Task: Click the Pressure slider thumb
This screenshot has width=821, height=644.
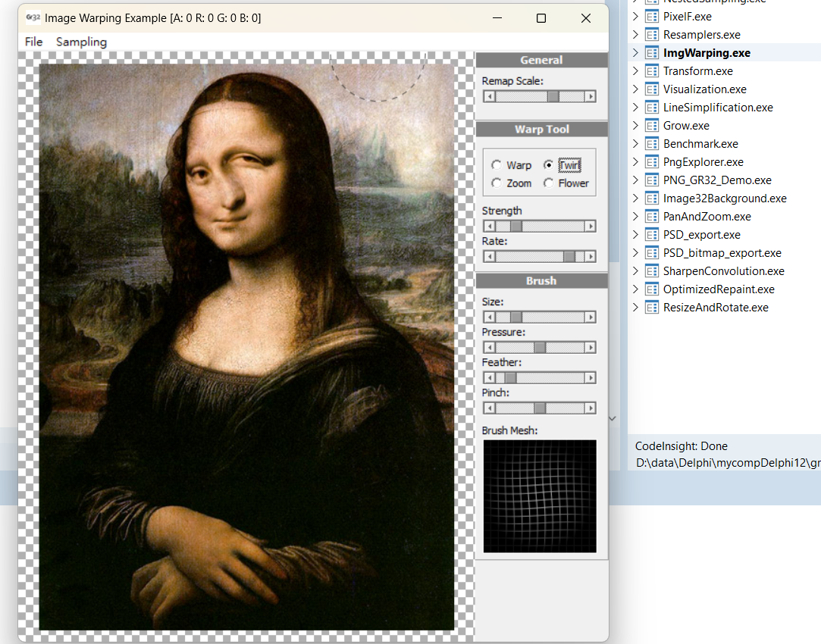Action: [540, 347]
